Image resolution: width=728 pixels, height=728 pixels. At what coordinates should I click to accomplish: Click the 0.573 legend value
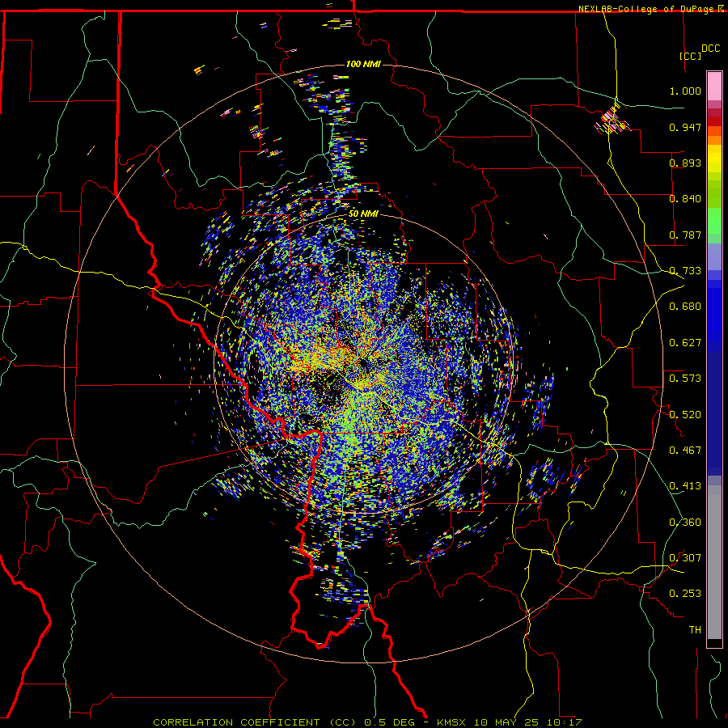tap(685, 379)
